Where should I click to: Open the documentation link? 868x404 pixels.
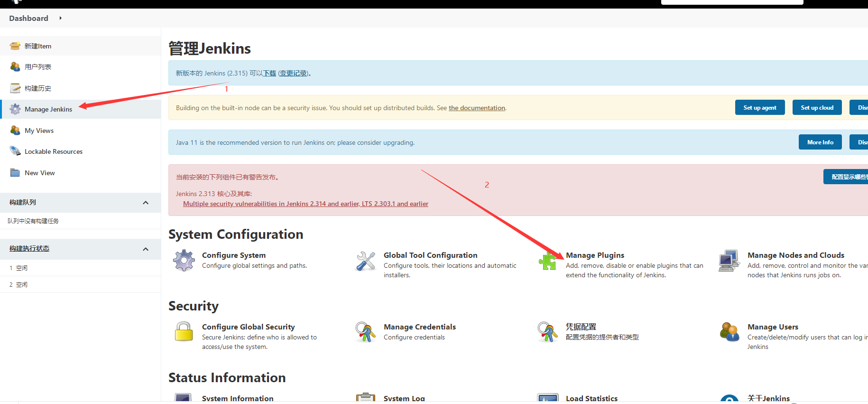(x=477, y=108)
